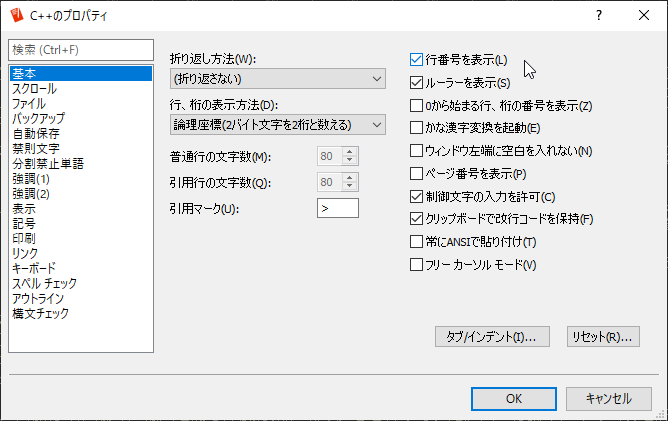The height and width of the screenshot is (421, 668).
Task: Decrease 普通行の文字数(M) with down arrow
Action: tap(350, 160)
